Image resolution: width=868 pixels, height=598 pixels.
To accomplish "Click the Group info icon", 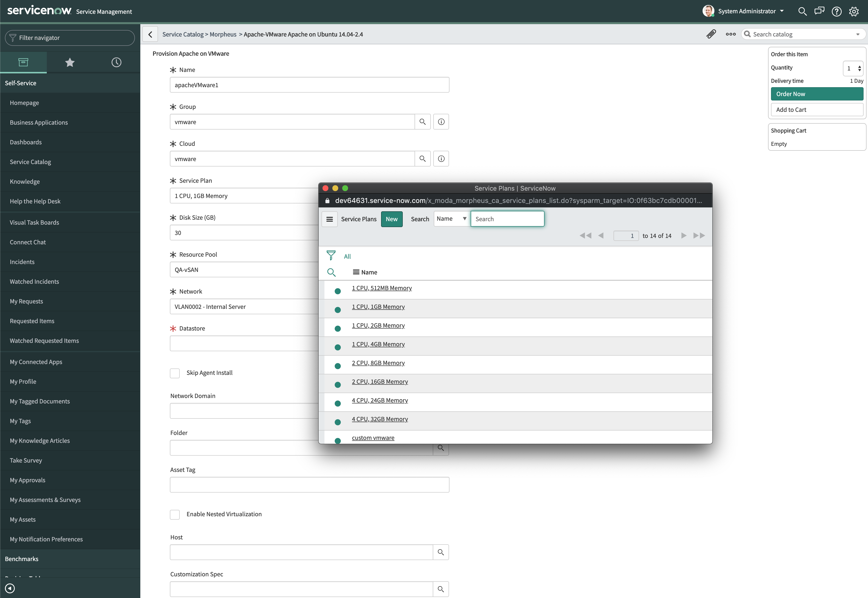I will 441,122.
